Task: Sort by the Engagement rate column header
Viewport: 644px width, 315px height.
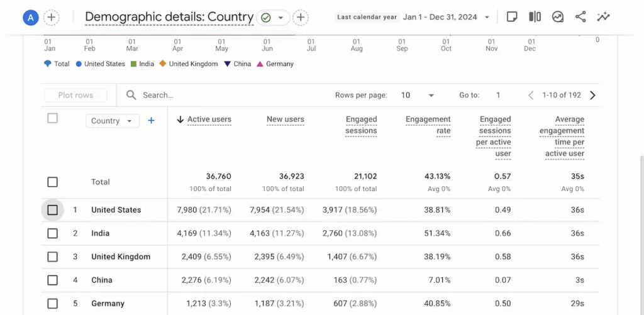Action: 428,125
